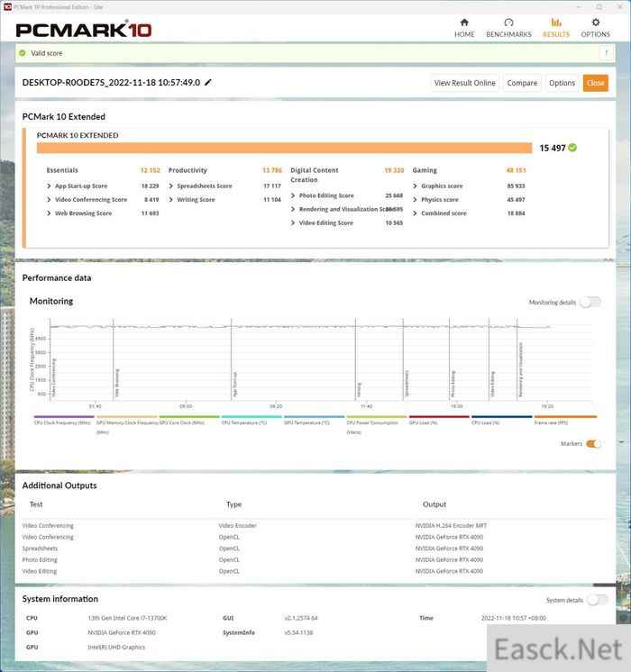Enable System details toggle
This screenshot has height=672, width=631.
[x=597, y=600]
